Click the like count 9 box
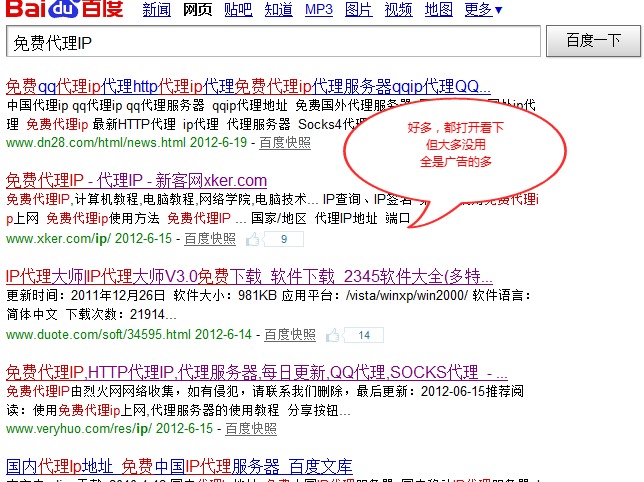 point(284,239)
